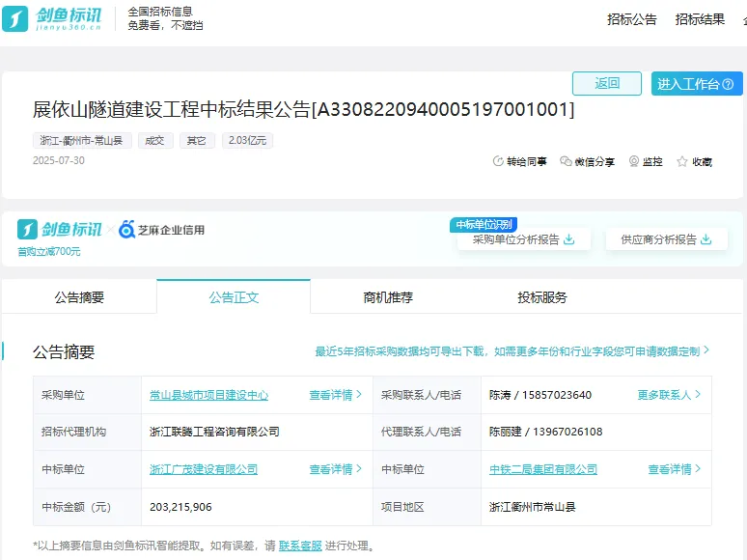
Task: Open the 联系客服 link
Action: 300,546
